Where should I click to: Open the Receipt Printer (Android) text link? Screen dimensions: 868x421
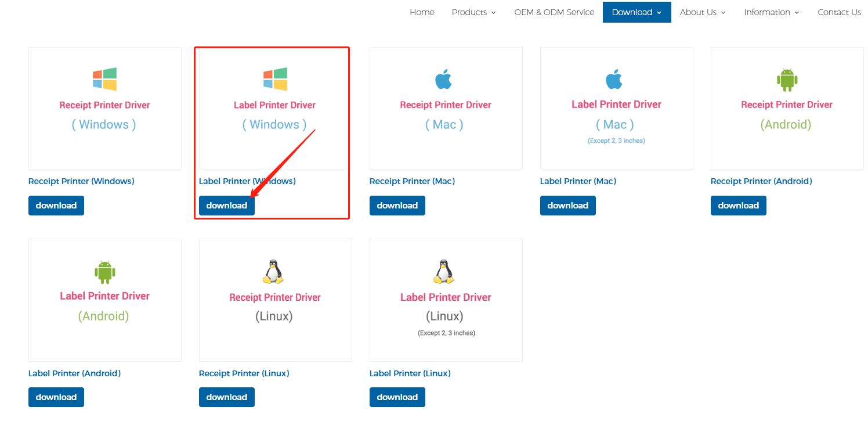[761, 181]
